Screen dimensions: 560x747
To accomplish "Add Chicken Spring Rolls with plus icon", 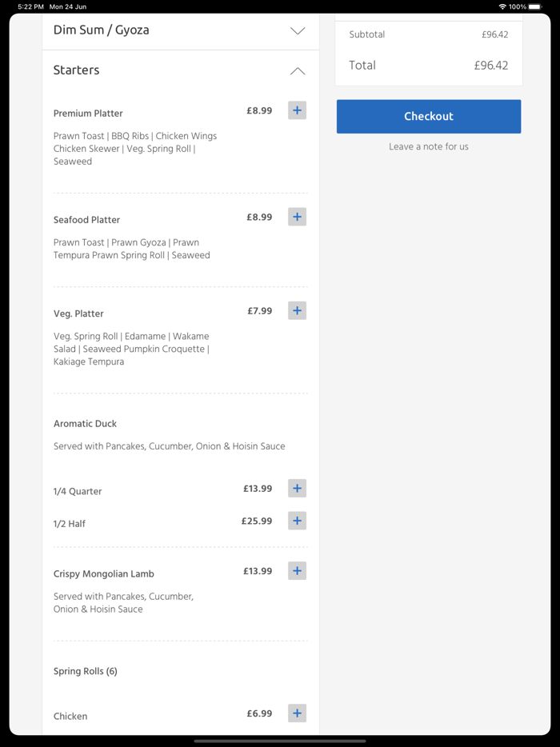I will [297, 713].
